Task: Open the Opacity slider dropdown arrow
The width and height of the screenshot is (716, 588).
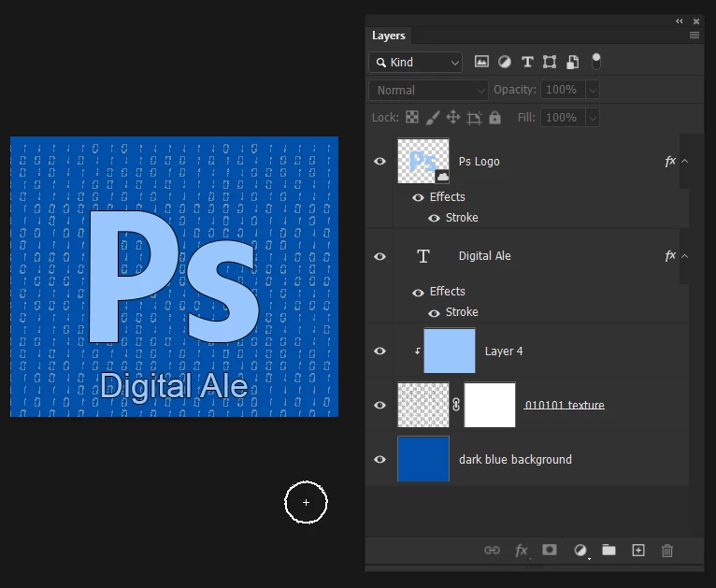Action: click(593, 90)
